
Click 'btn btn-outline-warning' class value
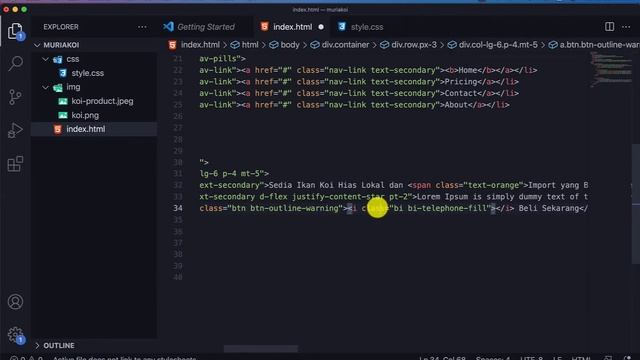point(285,208)
